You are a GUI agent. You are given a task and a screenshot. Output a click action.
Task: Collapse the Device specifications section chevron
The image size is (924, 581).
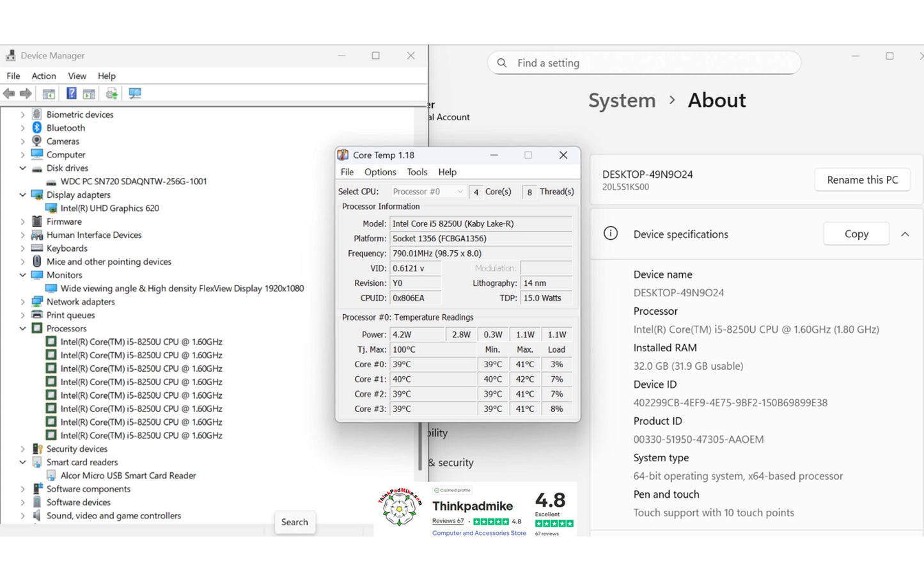(x=905, y=234)
